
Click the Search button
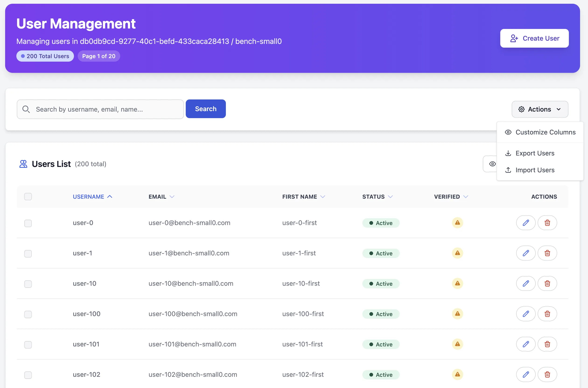tap(206, 109)
